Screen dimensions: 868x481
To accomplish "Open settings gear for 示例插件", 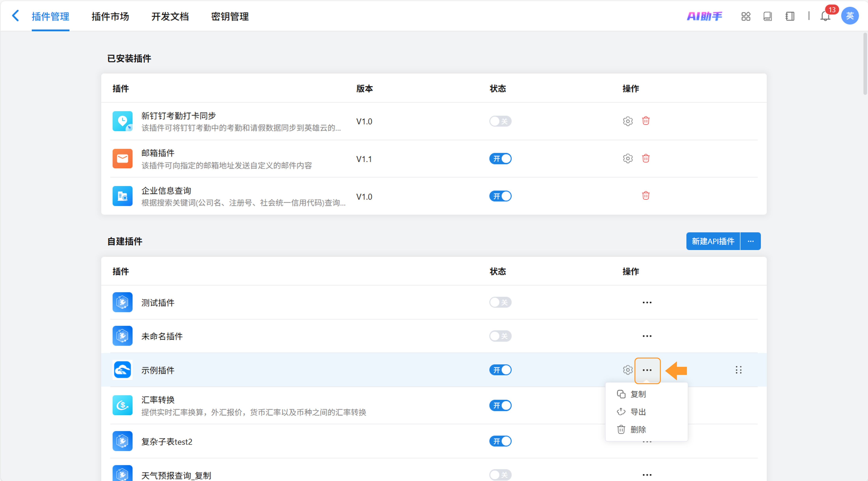I will (x=627, y=370).
